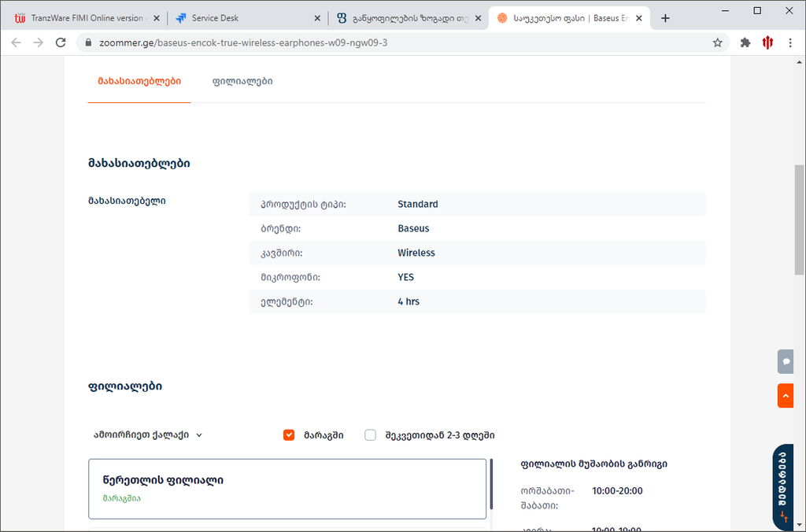Click the ბრენდი label
Viewport: 806px width, 532px height.
(x=281, y=229)
